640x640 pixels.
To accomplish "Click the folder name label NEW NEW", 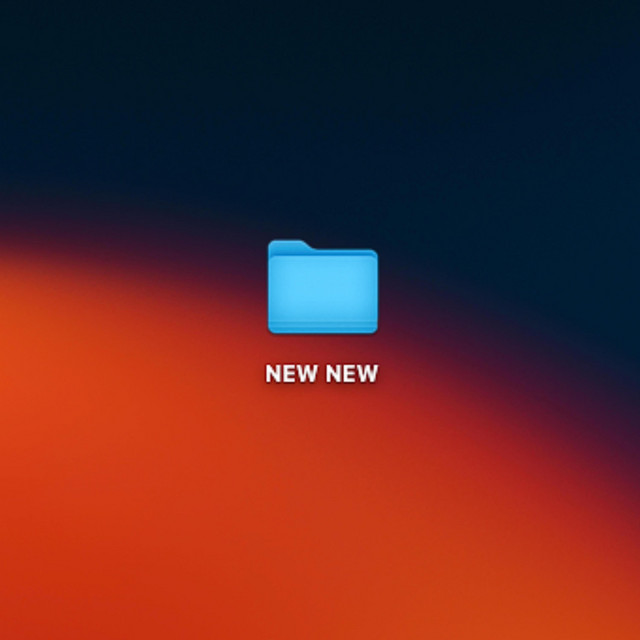I will (322, 374).
